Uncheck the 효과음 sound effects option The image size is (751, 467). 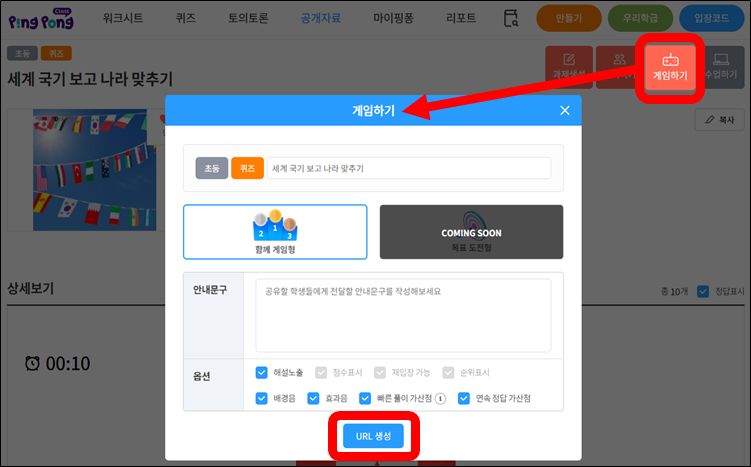(x=314, y=398)
